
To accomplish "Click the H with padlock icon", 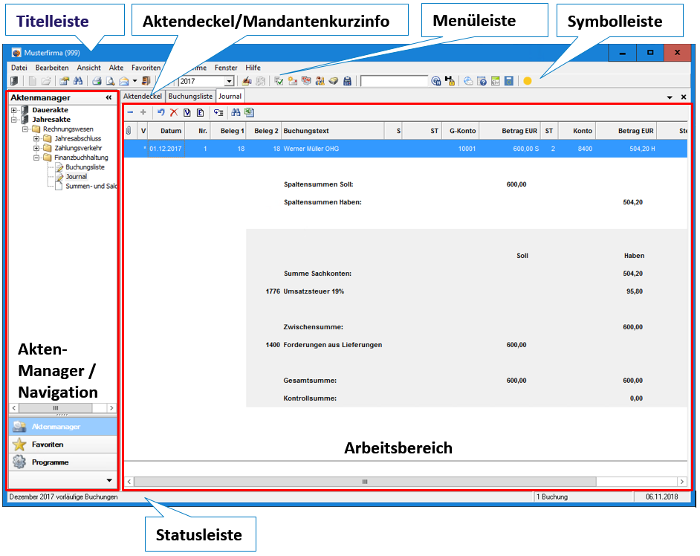I will (450, 81).
